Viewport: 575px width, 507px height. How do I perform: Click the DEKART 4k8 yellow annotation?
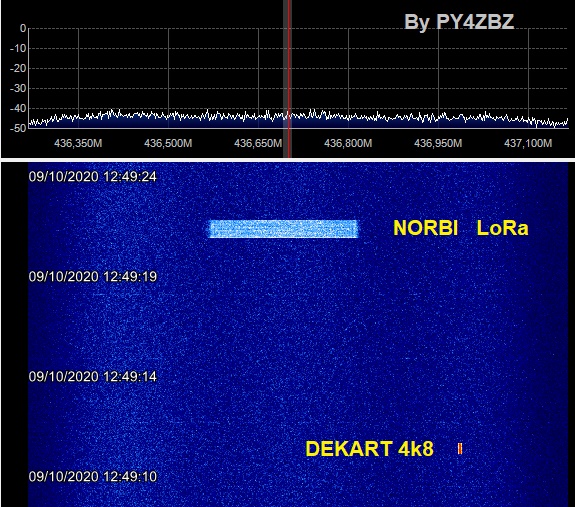(x=369, y=449)
